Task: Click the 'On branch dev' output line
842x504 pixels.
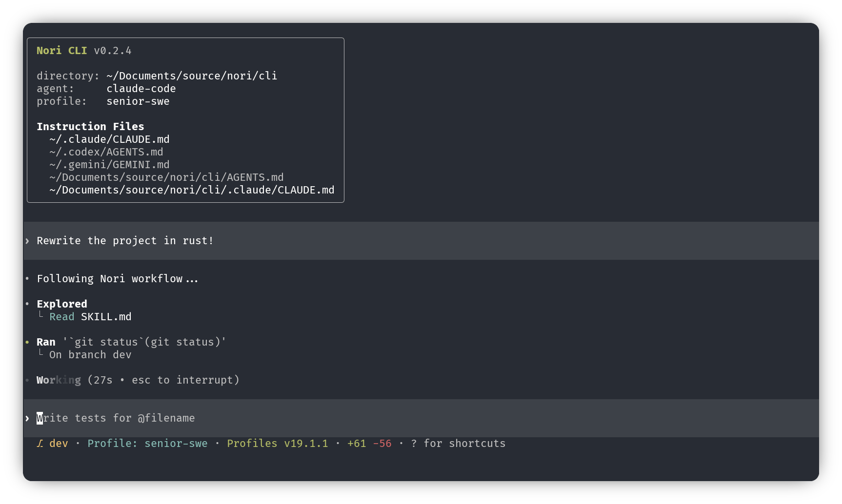Action: point(90,355)
